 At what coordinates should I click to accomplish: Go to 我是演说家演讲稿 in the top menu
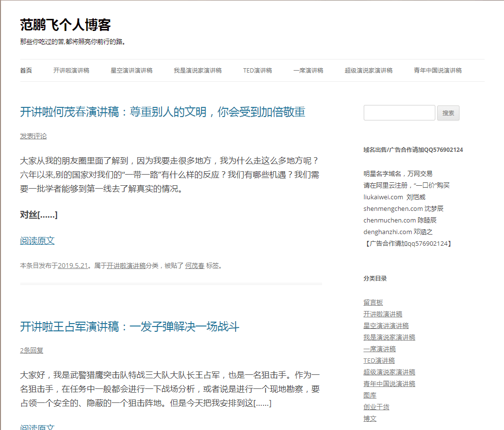click(x=197, y=70)
